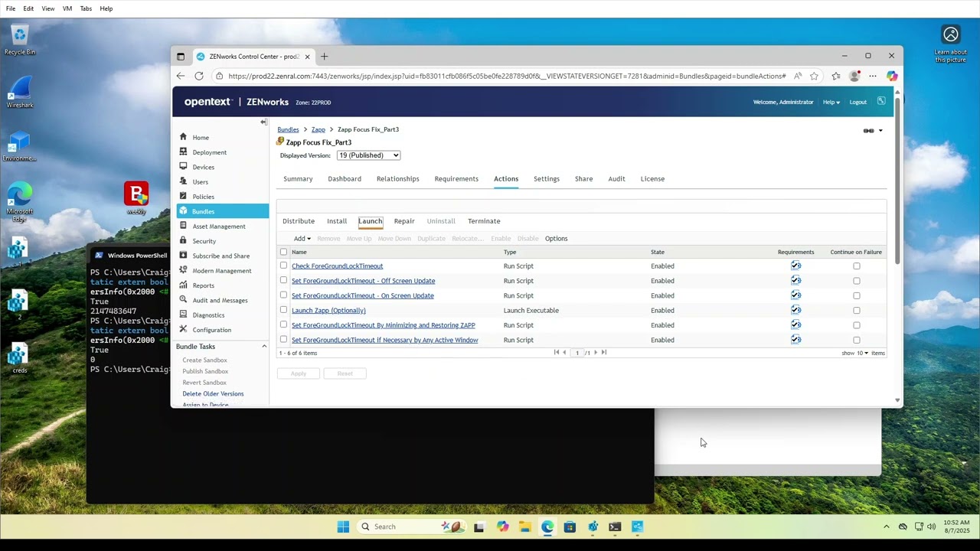Enable Continue on Failure for Any Active Window row
Image resolution: width=980 pixels, height=551 pixels.
coord(857,341)
